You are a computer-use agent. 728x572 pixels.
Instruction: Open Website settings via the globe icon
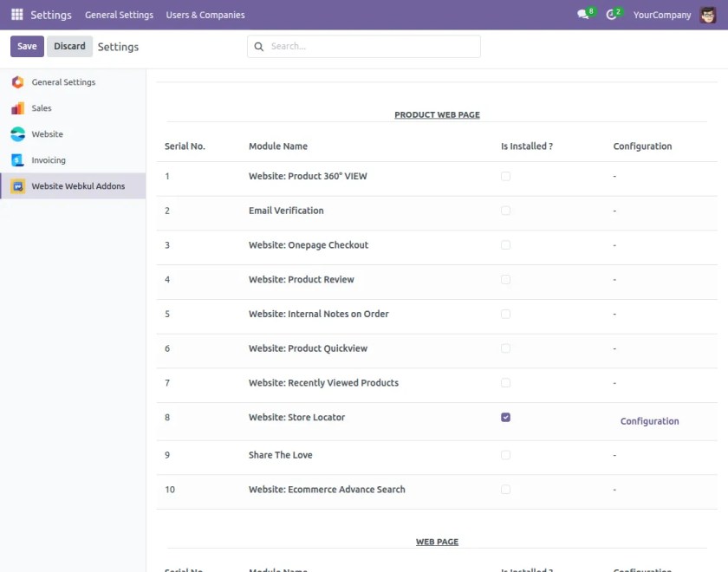(x=16, y=133)
